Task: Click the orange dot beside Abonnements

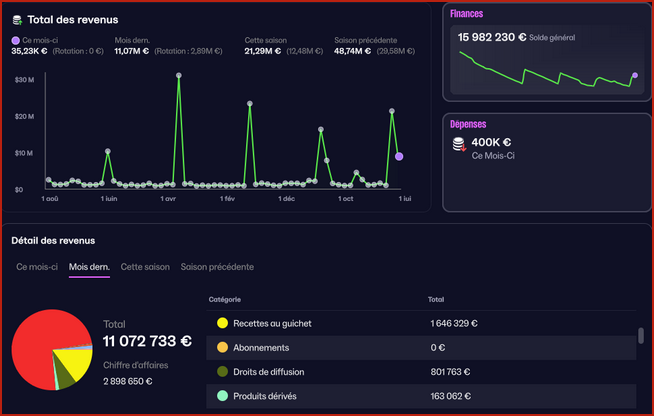Action: click(222, 347)
